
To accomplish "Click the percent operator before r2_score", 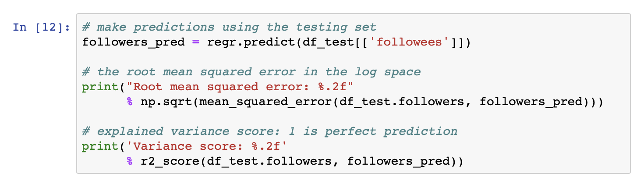I will click(x=130, y=161).
